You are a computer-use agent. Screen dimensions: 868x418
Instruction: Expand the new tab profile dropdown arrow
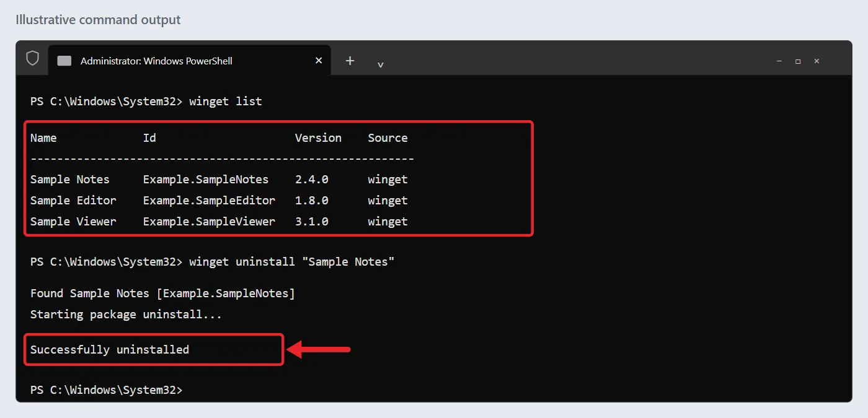[380, 64]
